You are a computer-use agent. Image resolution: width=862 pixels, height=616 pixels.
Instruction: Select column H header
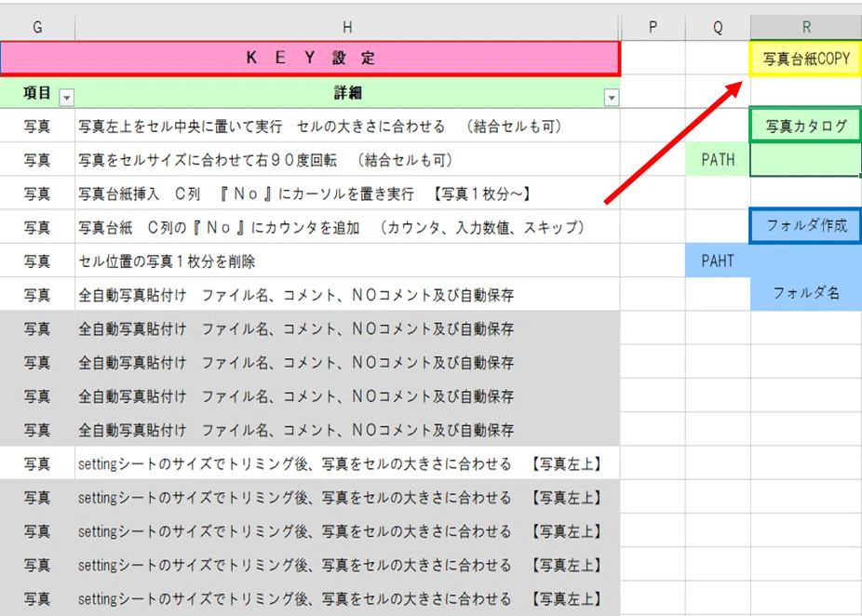(x=347, y=27)
